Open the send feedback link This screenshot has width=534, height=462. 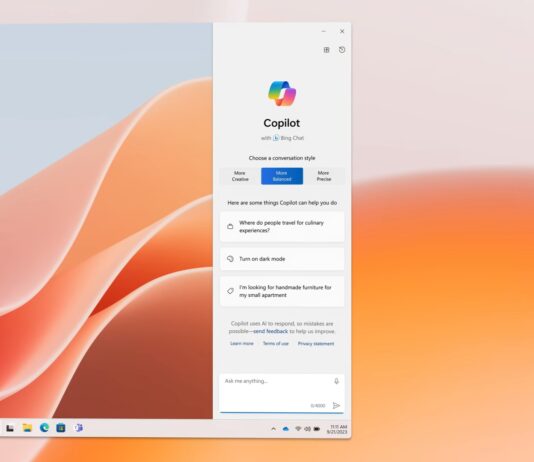pyautogui.click(x=270, y=331)
